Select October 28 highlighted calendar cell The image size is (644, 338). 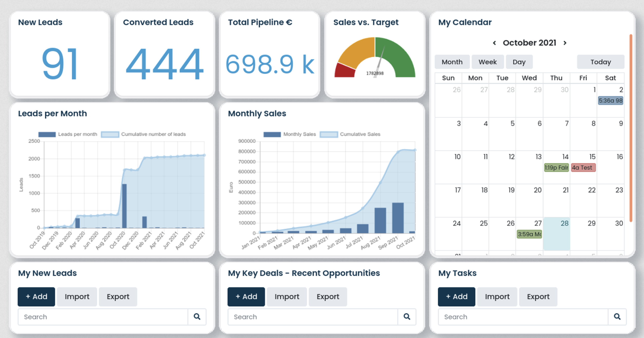click(x=556, y=234)
